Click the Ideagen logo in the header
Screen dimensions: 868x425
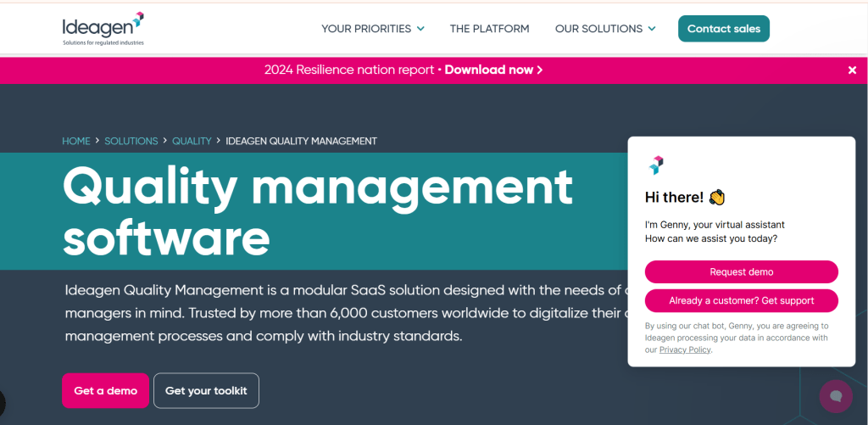[103, 29]
